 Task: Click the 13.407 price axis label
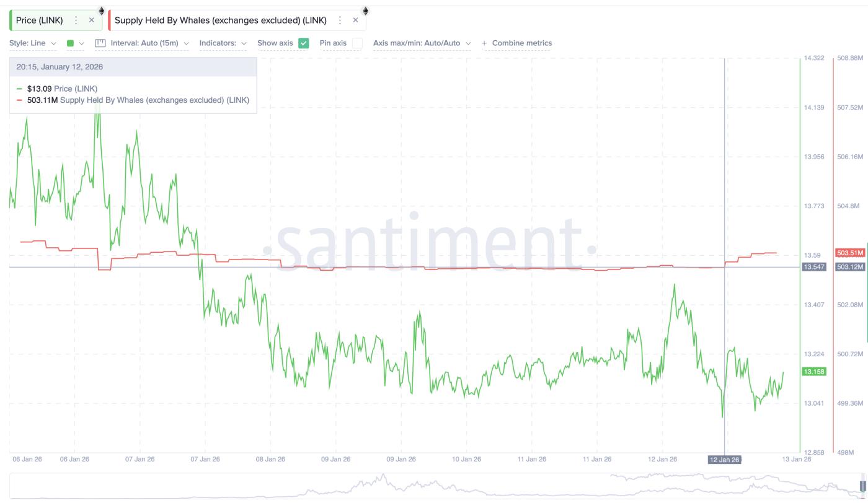[814, 305]
